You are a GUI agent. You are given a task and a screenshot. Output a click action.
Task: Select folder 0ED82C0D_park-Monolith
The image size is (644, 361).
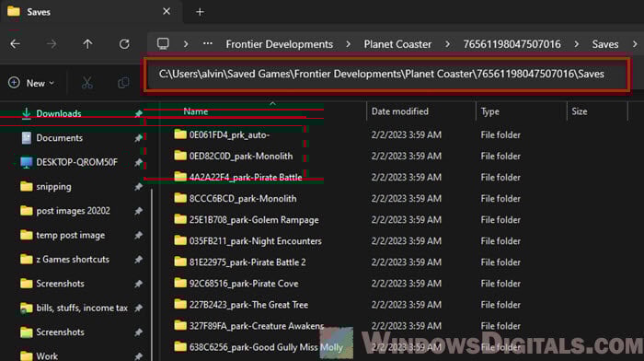point(241,157)
